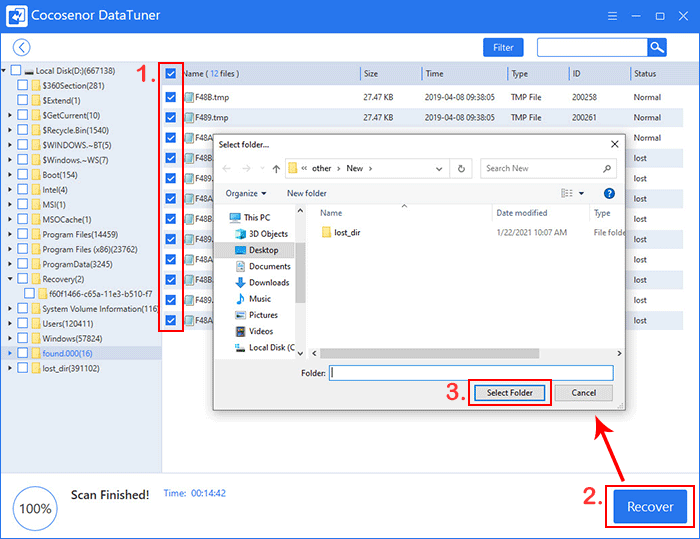Select Local Disk (C in dialog sidebar
The height and width of the screenshot is (539, 700).
(265, 347)
